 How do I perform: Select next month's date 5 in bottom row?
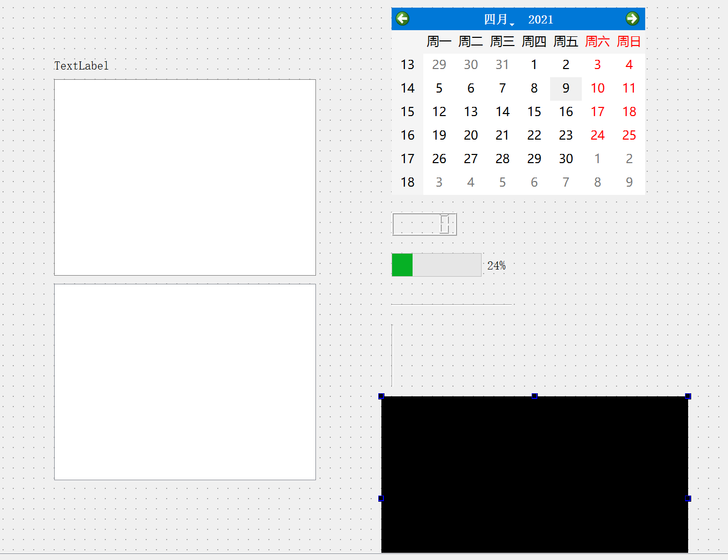(502, 182)
